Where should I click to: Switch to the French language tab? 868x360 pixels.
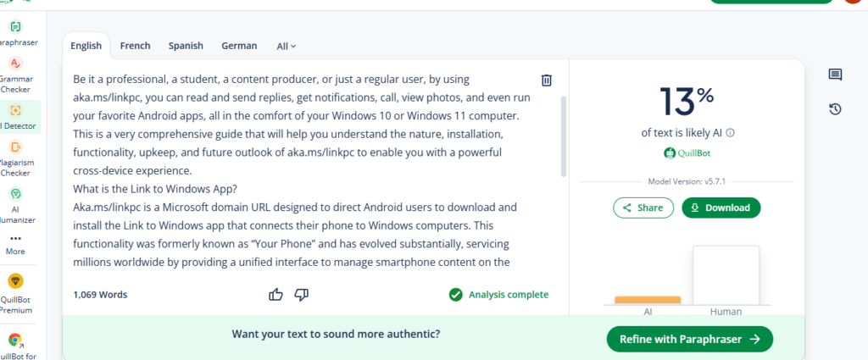pyautogui.click(x=135, y=46)
